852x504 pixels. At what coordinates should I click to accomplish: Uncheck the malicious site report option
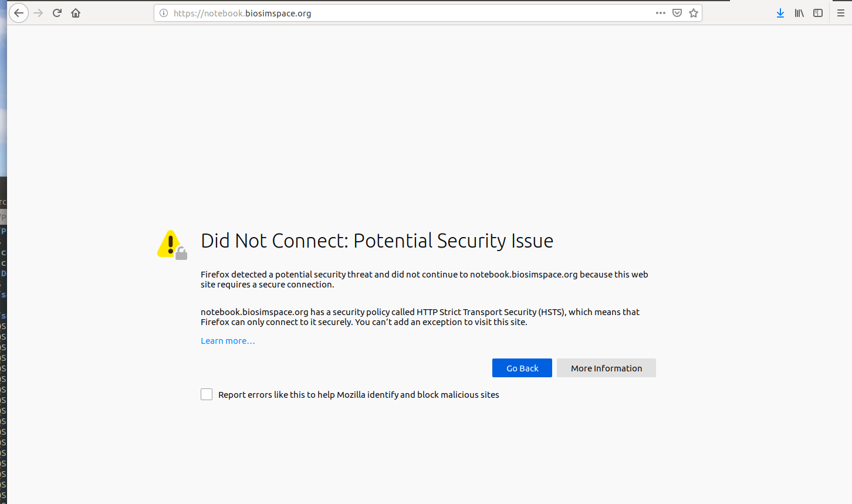pos(207,394)
